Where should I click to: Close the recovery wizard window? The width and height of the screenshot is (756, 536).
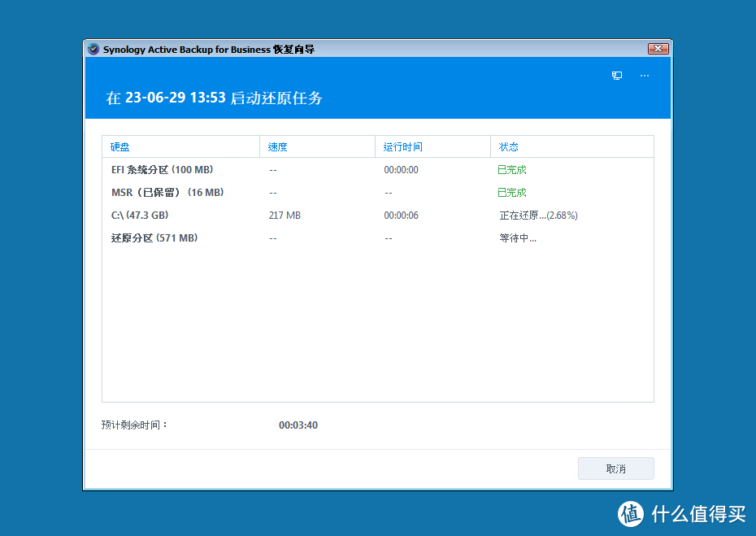658,49
